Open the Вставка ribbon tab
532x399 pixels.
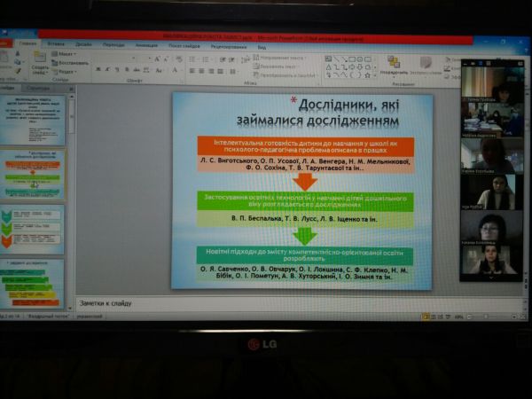pos(55,43)
